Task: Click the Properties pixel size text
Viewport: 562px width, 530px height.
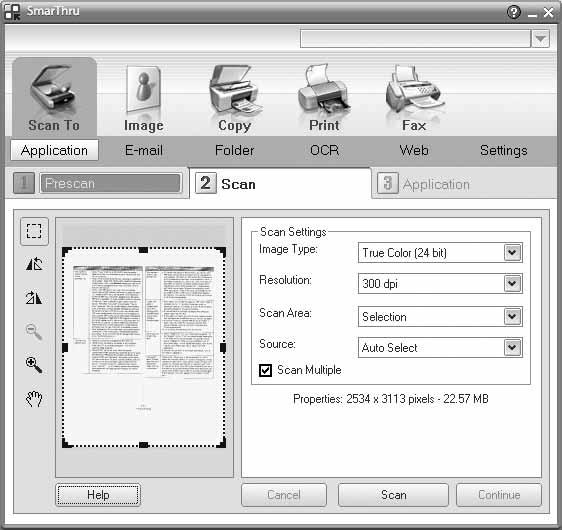Action: [391, 399]
